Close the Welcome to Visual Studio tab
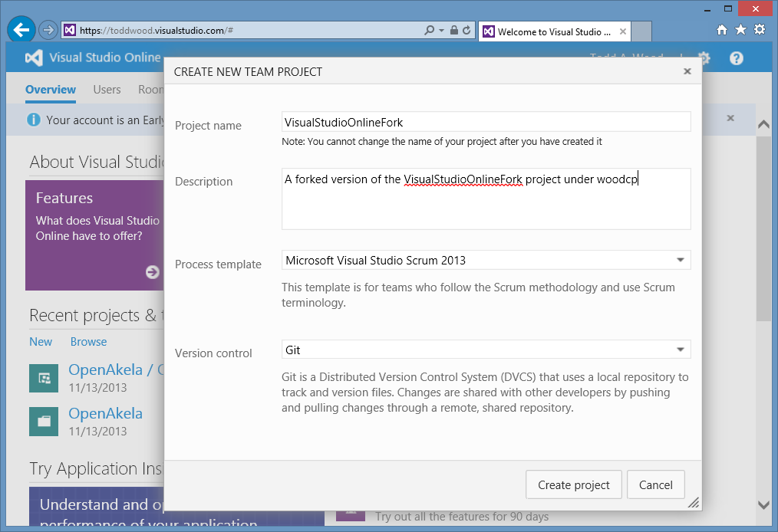 click(x=623, y=31)
